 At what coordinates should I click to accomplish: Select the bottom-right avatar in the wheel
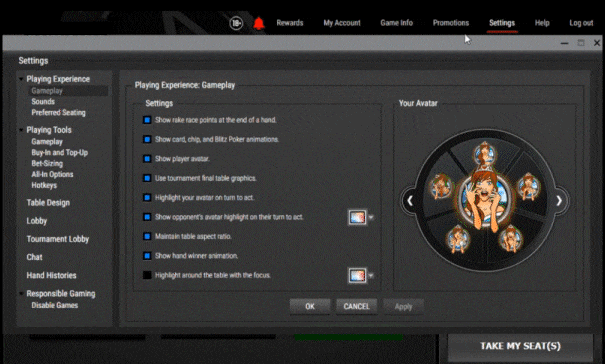[510, 238]
